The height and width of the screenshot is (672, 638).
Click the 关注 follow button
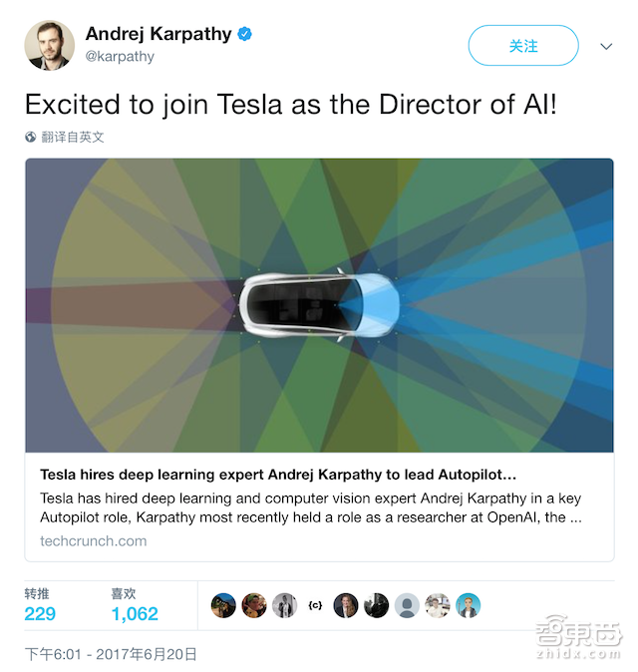point(523,46)
